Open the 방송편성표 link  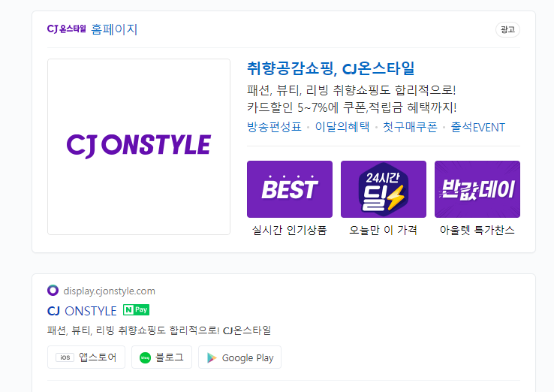[x=274, y=127]
